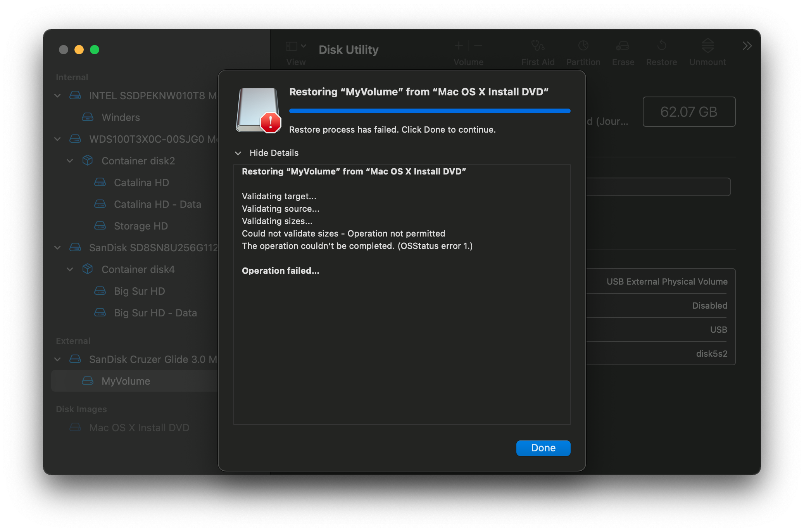Click the Erase drive icon

tap(623, 46)
